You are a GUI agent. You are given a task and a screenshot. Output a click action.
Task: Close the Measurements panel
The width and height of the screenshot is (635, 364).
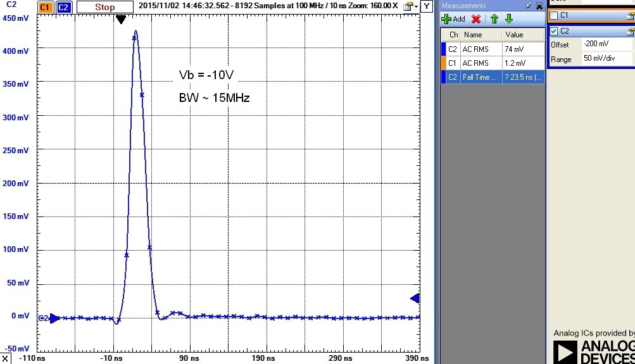[x=539, y=6]
